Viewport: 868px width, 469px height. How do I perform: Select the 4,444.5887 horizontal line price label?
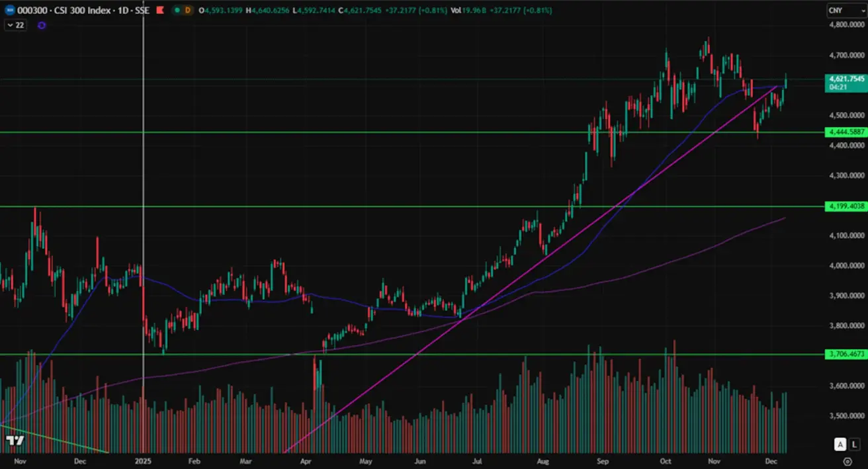pyautogui.click(x=846, y=132)
